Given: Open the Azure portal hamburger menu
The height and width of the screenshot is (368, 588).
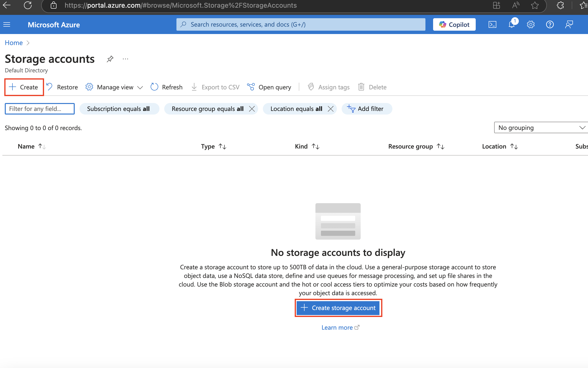Looking at the screenshot, I should click(x=7, y=25).
